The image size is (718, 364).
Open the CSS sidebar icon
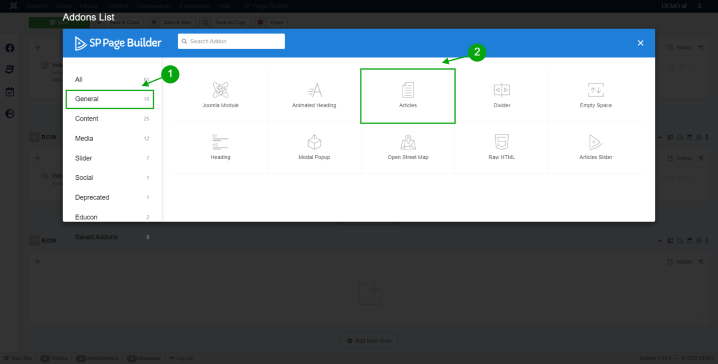tap(10, 70)
